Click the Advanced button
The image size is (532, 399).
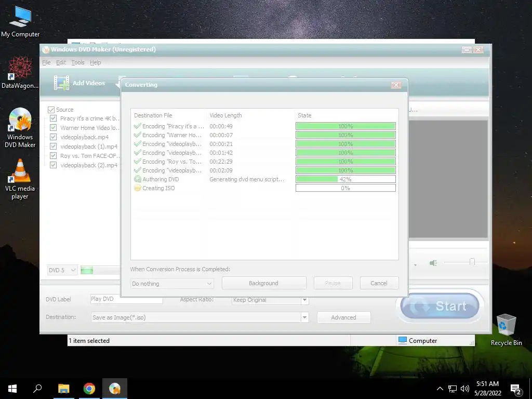tap(344, 317)
